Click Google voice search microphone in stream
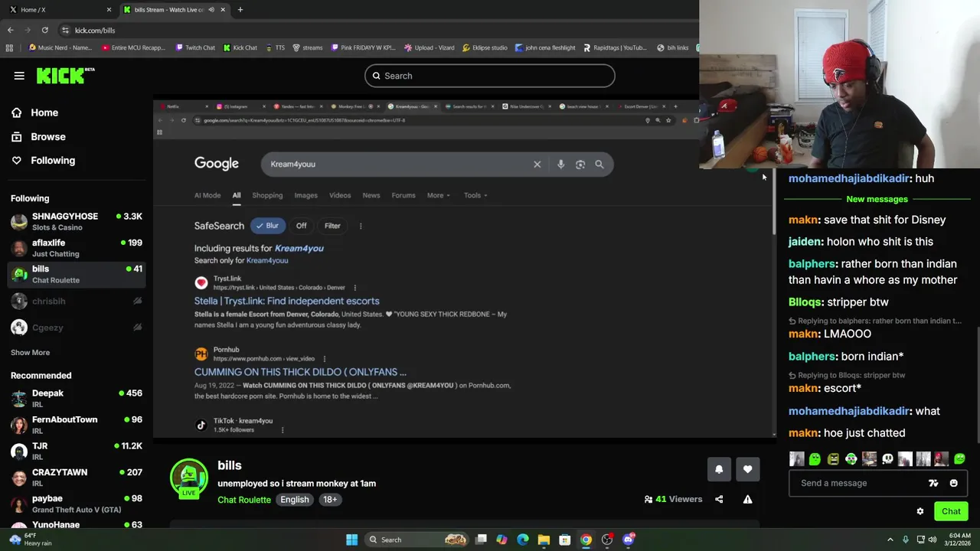 [561, 164]
